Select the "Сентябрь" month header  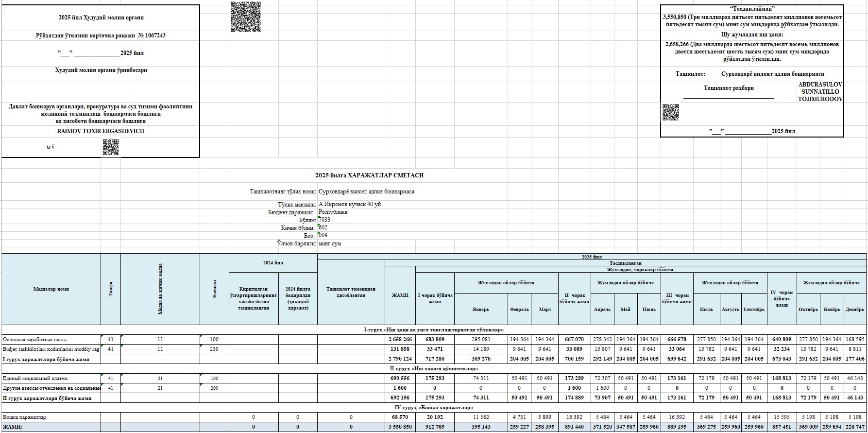click(754, 310)
